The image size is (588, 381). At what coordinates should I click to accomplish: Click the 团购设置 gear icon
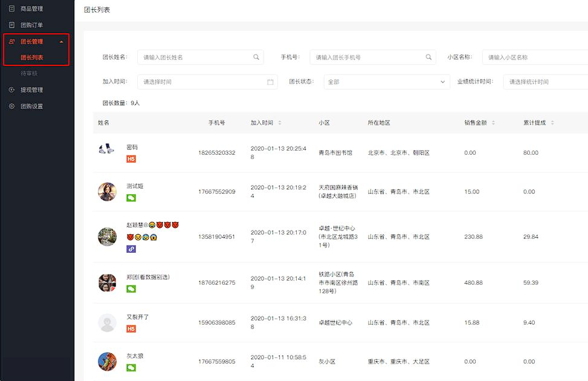11,106
